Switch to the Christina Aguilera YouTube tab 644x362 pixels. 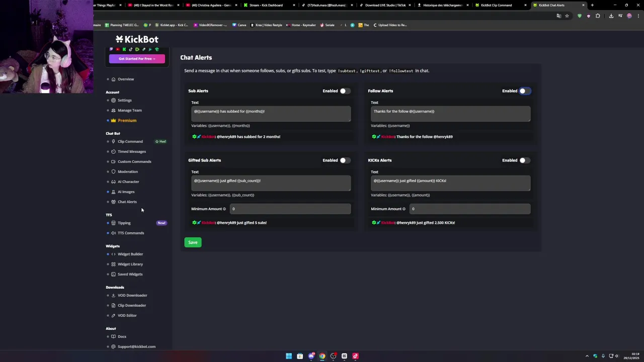pos(211,5)
